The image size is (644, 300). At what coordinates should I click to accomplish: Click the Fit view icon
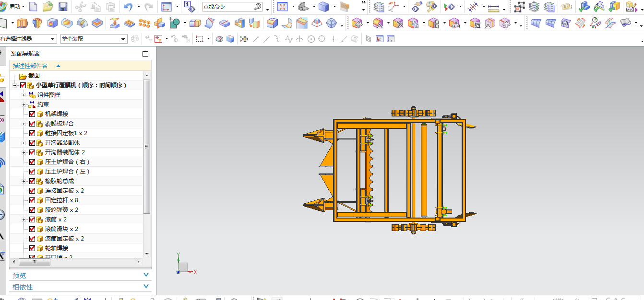click(282, 7)
